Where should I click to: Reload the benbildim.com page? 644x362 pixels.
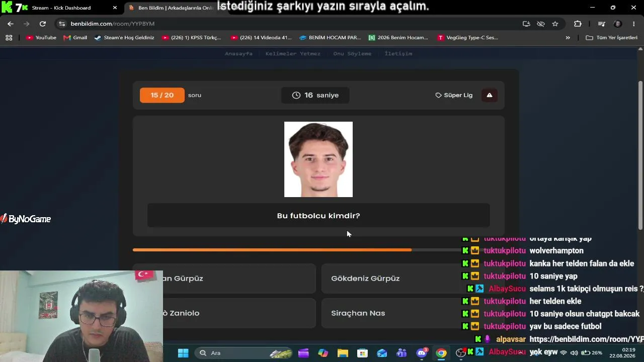pyautogui.click(x=43, y=24)
